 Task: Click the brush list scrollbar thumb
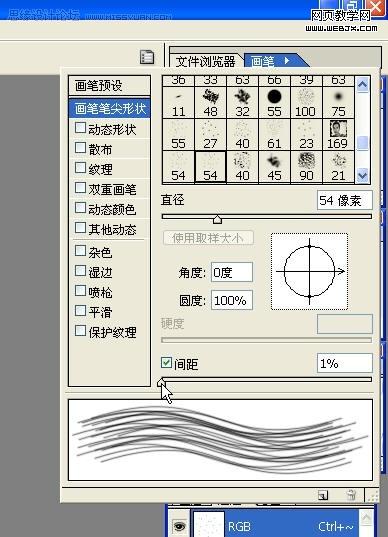click(x=362, y=143)
